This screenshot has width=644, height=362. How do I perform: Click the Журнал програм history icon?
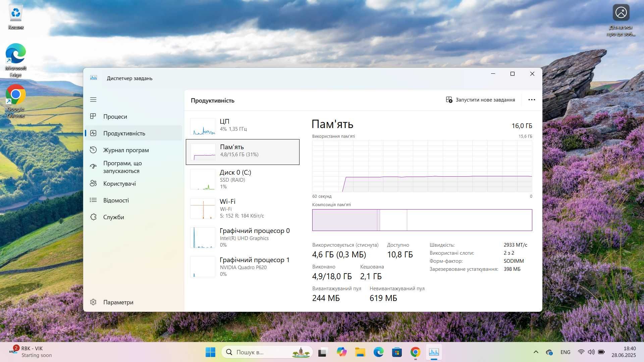point(93,150)
